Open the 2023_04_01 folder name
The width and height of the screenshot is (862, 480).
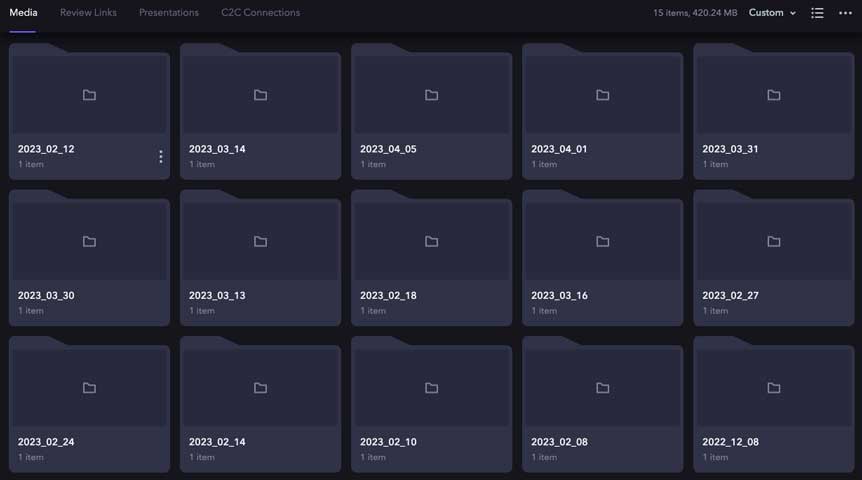point(559,149)
